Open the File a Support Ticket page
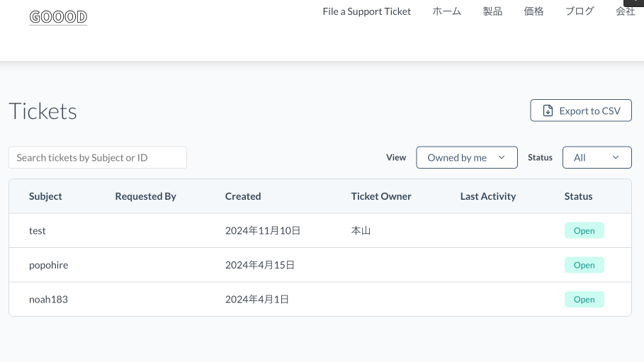This screenshot has width=644, height=362. pos(366,11)
